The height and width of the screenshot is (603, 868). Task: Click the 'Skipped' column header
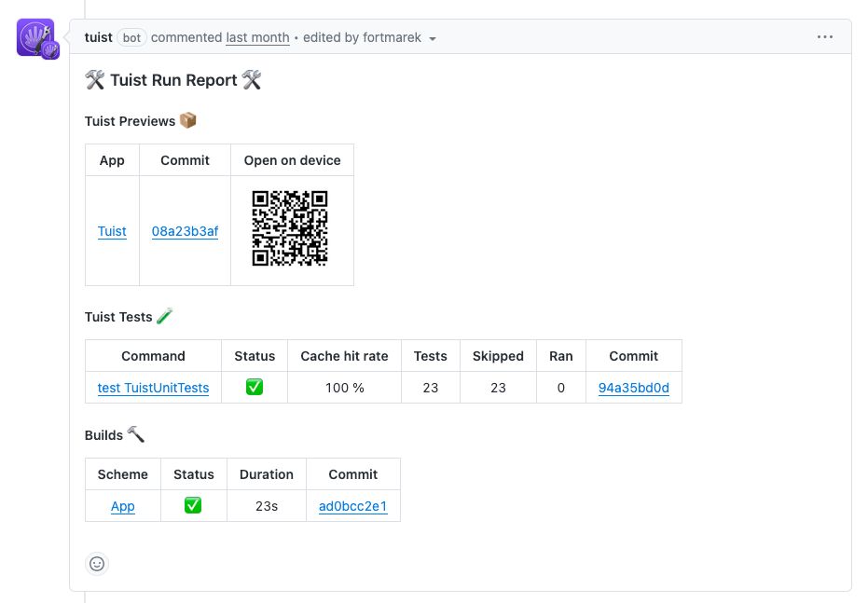coord(498,356)
